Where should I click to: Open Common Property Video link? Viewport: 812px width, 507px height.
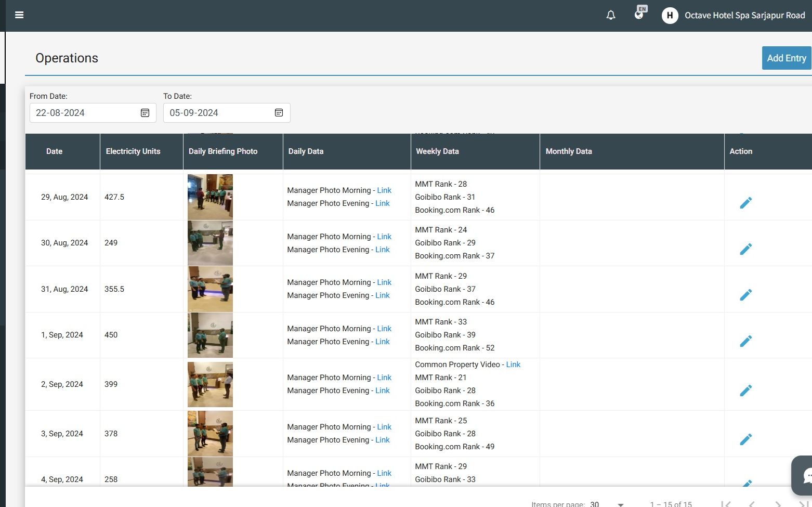click(x=513, y=365)
